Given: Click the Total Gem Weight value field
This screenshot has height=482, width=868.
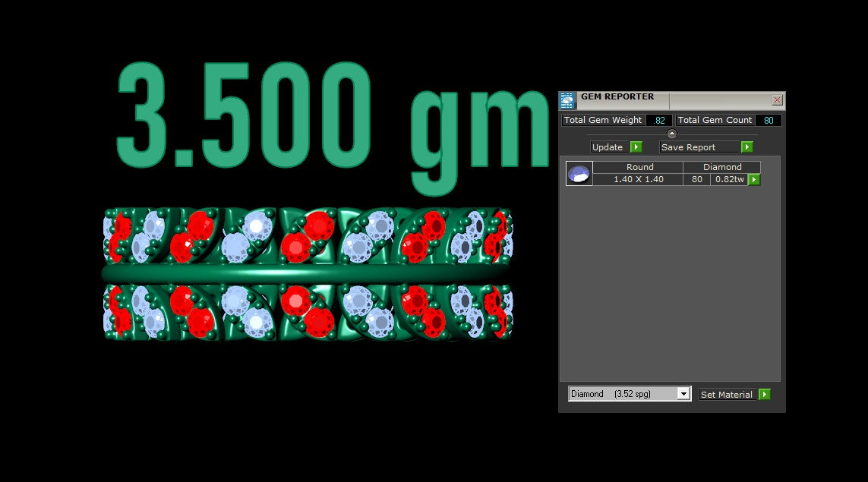Looking at the screenshot, I should [x=659, y=120].
